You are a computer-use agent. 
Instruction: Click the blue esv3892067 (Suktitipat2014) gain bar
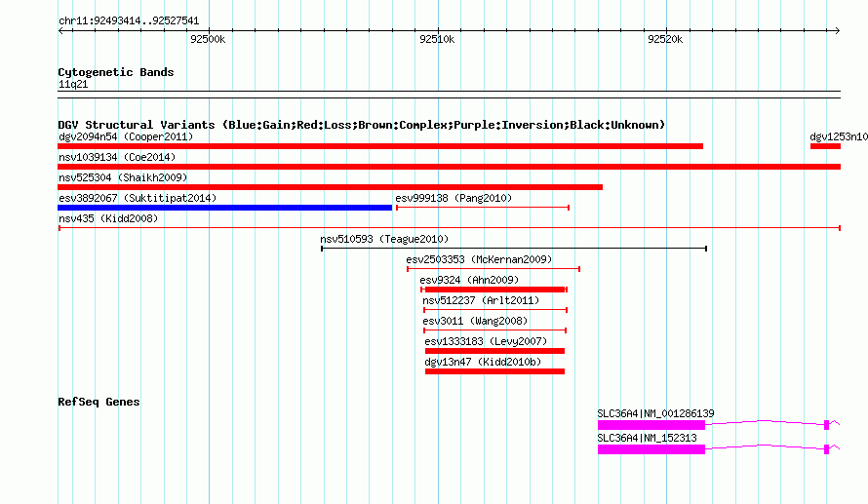click(x=224, y=208)
